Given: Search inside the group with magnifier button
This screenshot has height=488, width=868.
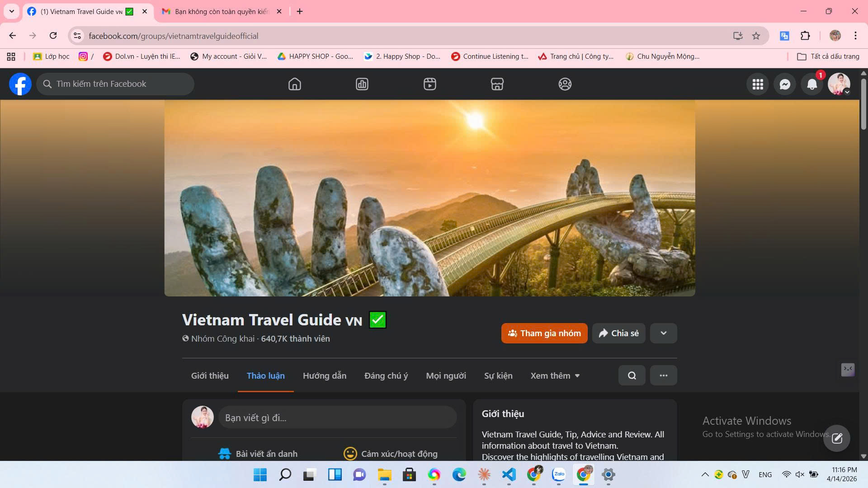Looking at the screenshot, I should [632, 375].
